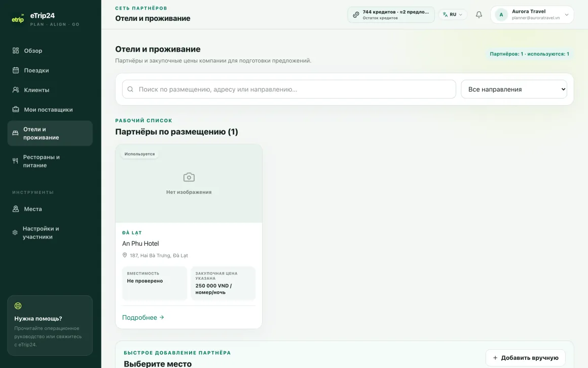Click the Настройки и участники gear icon
The width and height of the screenshot is (588, 368).
[15, 232]
